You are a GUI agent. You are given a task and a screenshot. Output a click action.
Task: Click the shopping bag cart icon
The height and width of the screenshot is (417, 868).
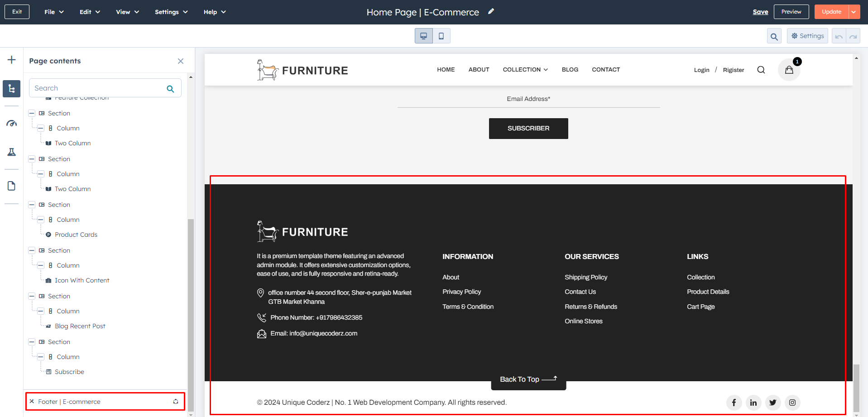click(x=789, y=70)
